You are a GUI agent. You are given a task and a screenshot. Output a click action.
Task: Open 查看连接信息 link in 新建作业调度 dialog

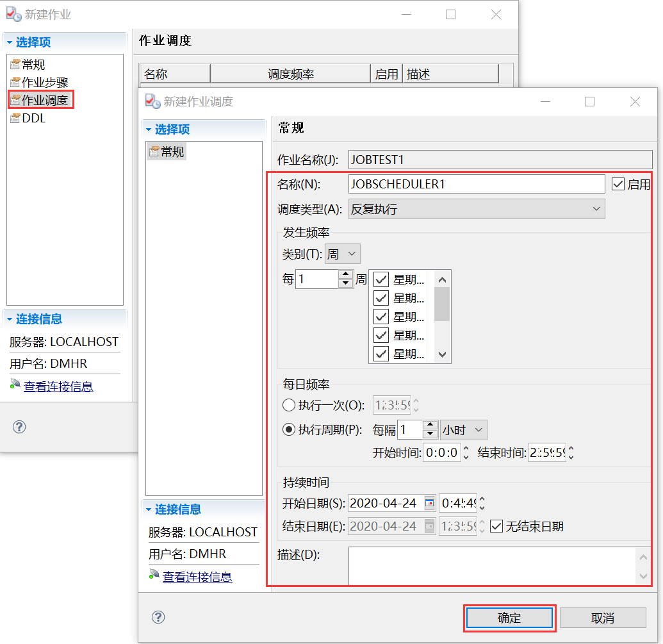click(x=197, y=577)
